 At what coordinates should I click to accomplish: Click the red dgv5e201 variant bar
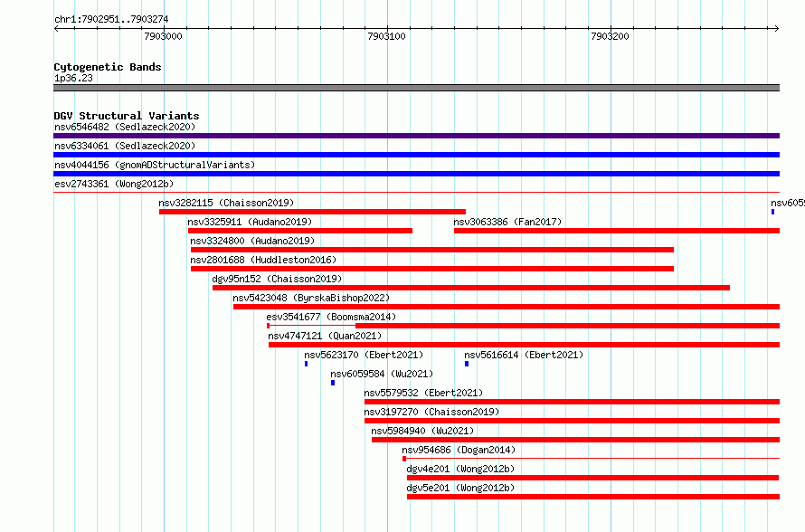[x=593, y=497]
